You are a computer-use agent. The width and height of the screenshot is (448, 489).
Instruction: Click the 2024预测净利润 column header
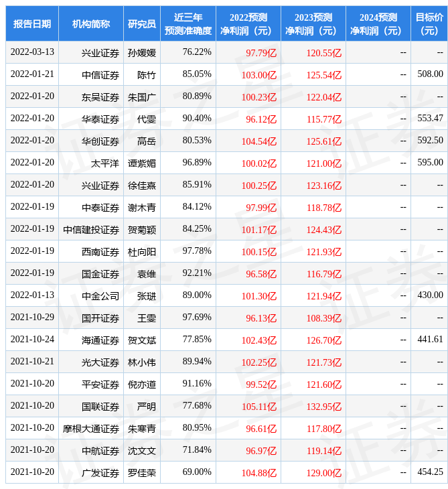tap(378, 23)
